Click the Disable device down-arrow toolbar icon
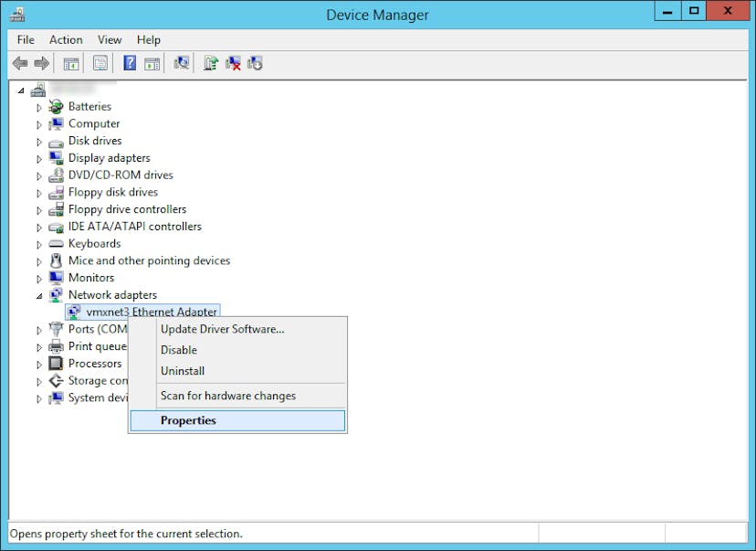Screen dimensions: 756x551 [x=256, y=63]
